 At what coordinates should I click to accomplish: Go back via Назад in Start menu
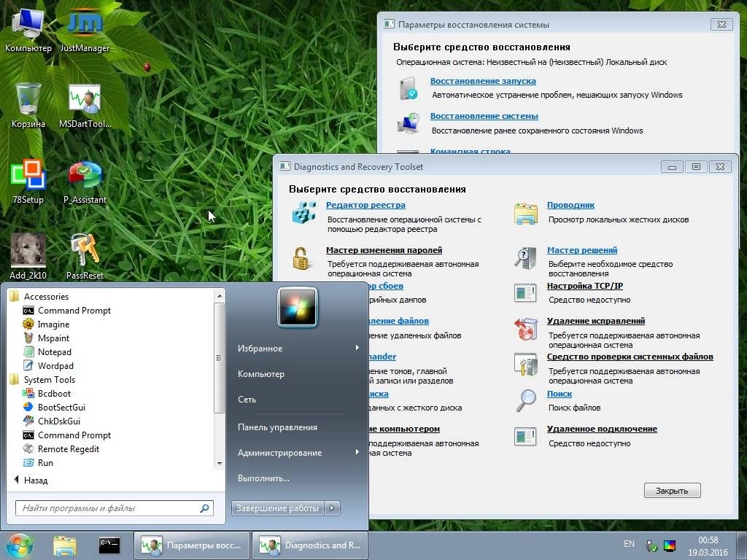[x=31, y=480]
